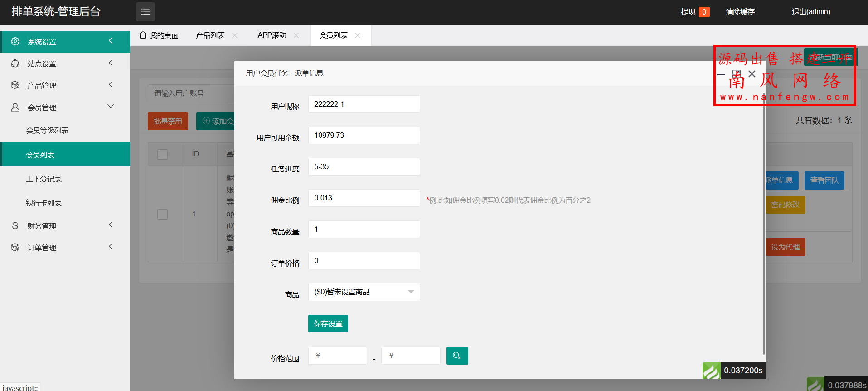The image size is (868, 391).
Task: Click the 系统设置 gear icon
Action: click(x=15, y=41)
